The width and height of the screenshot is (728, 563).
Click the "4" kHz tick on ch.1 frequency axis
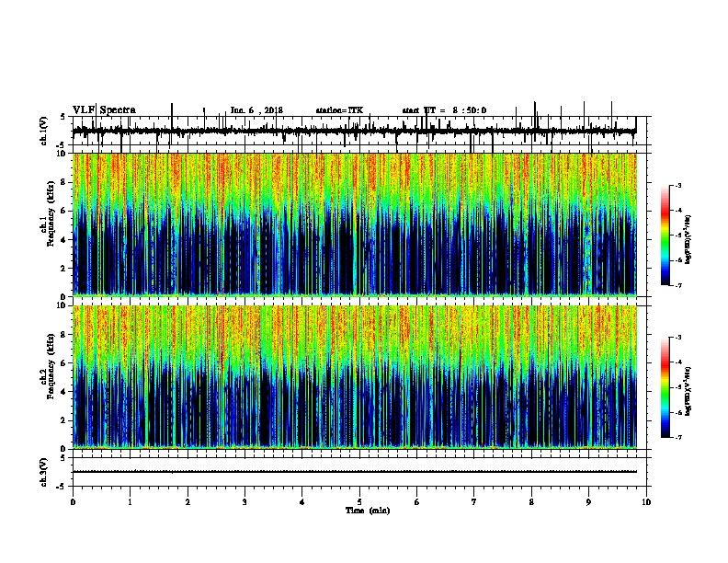[x=63, y=240]
